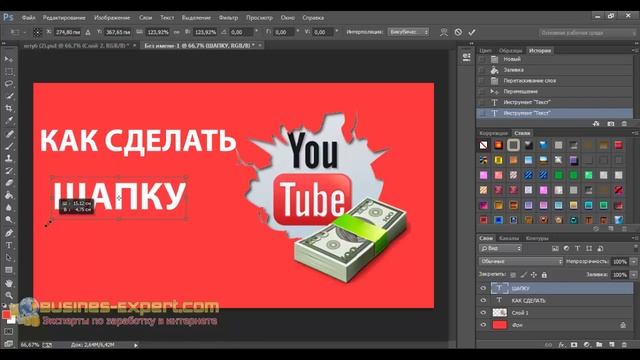Delete layer using Layers panel trash icon

(x=624, y=345)
